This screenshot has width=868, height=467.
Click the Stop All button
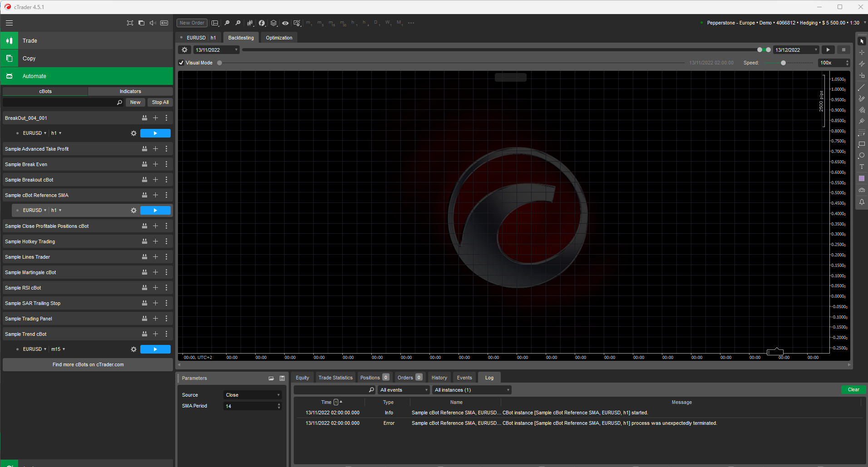coord(160,102)
